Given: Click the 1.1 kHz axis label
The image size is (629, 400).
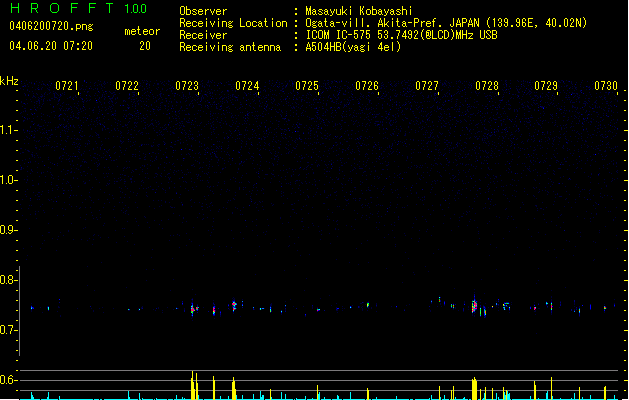Looking at the screenshot, I should (8, 130).
